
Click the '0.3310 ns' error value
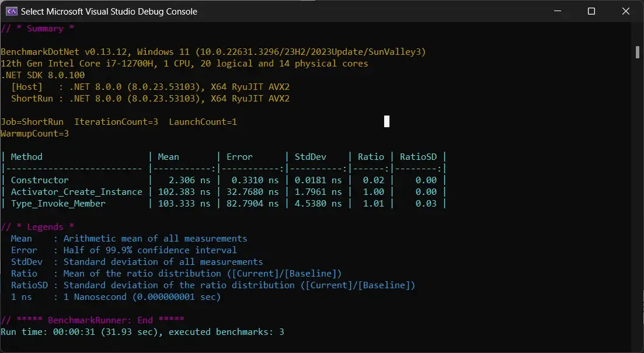(255, 180)
